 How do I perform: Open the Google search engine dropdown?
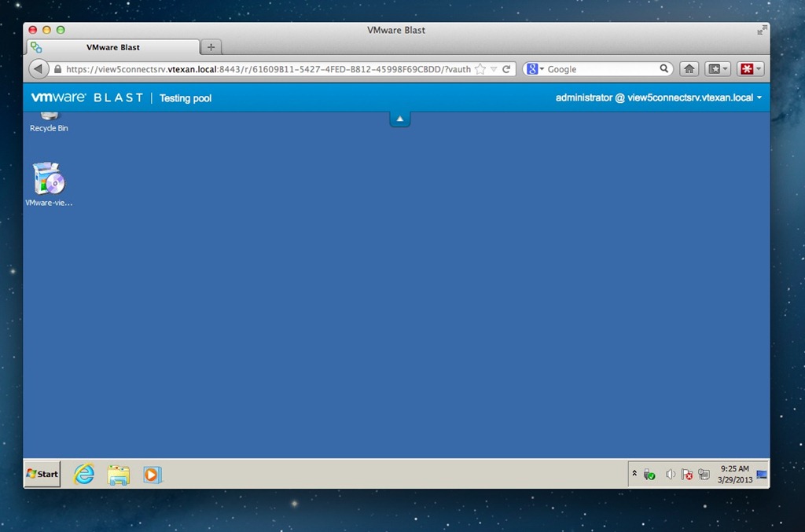coord(535,69)
